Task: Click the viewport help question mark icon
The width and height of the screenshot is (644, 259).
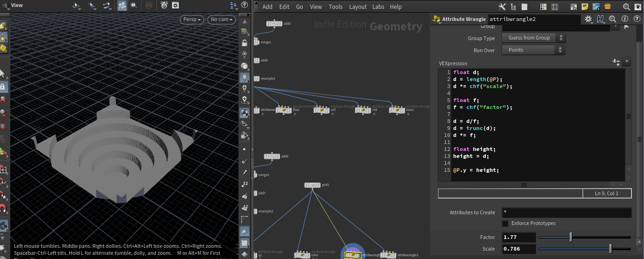Action: click(244, 5)
